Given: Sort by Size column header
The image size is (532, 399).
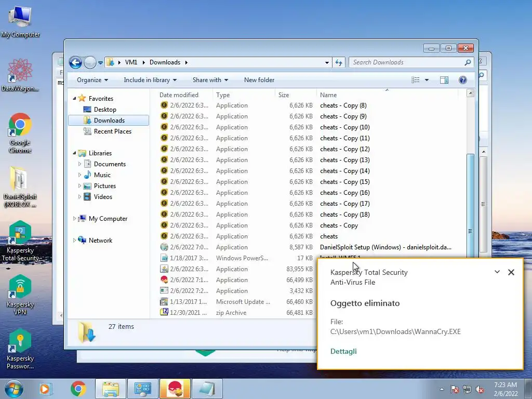Looking at the screenshot, I should pos(296,95).
